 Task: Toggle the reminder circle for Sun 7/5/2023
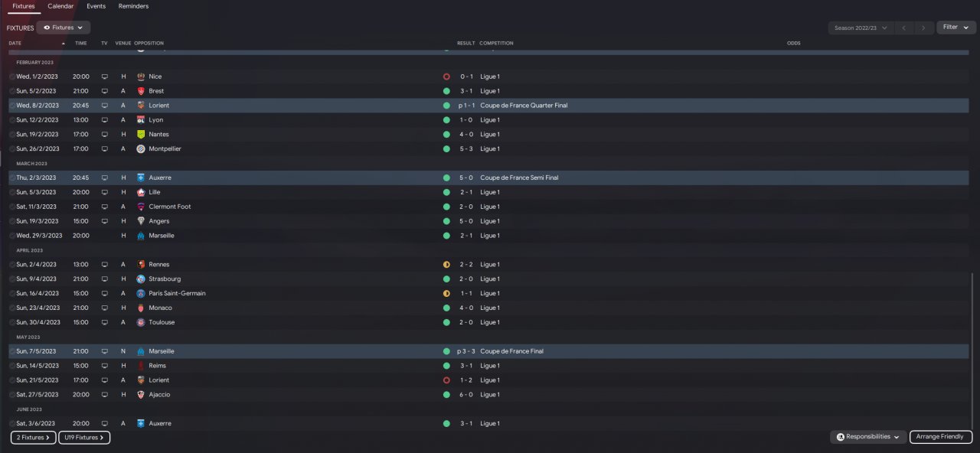point(12,351)
